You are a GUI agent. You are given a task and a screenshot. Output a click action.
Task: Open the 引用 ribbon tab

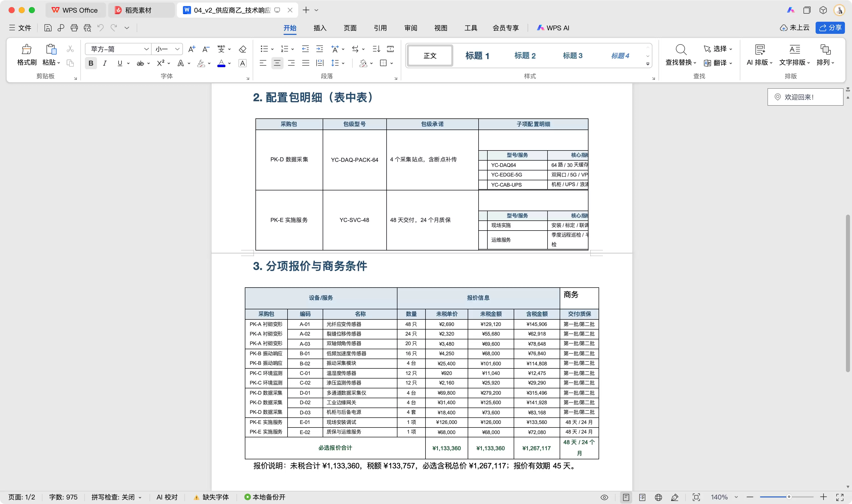380,28
